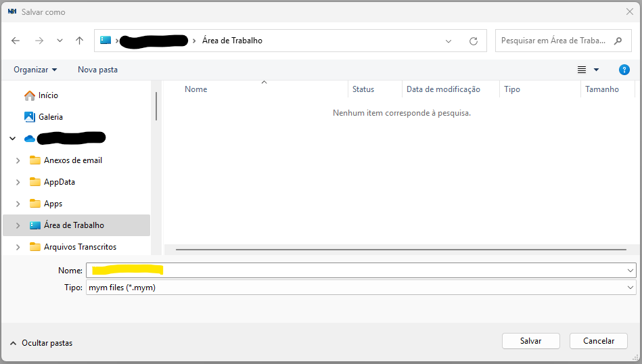Click the blue Help question mark icon

pos(624,70)
